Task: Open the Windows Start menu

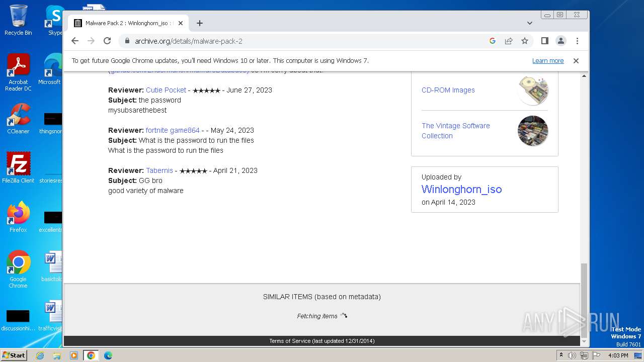Action: tap(14, 355)
